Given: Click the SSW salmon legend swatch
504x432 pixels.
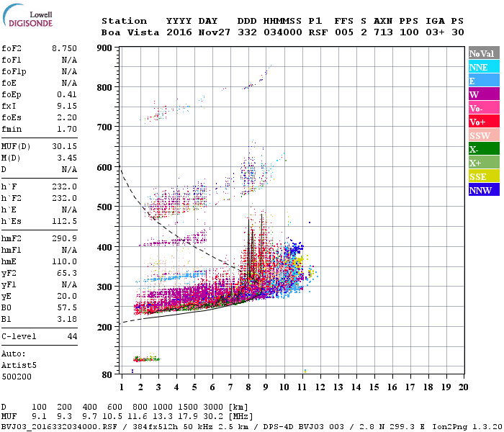Looking at the screenshot, I should tap(484, 135).
